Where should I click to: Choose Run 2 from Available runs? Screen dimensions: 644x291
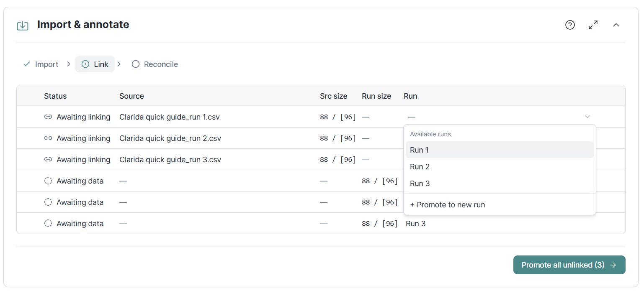500,166
